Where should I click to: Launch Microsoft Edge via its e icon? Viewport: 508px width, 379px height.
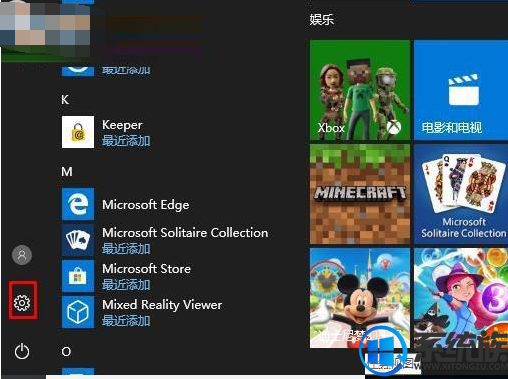pos(78,204)
